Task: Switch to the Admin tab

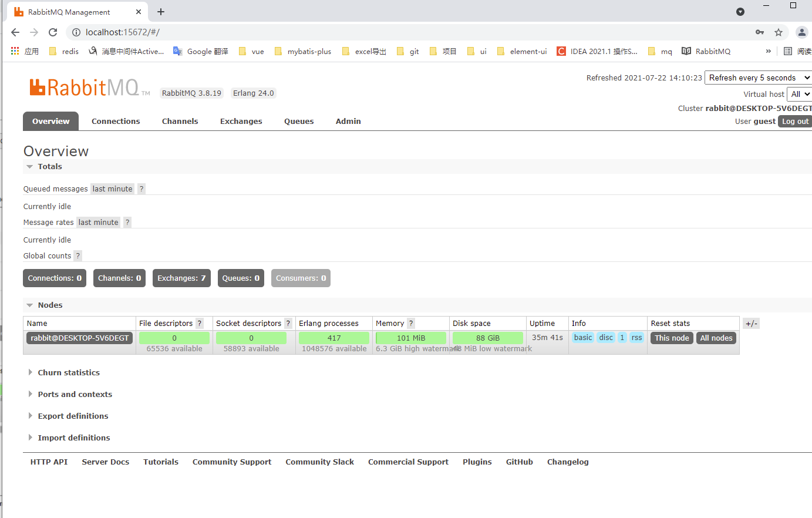Action: (x=348, y=121)
